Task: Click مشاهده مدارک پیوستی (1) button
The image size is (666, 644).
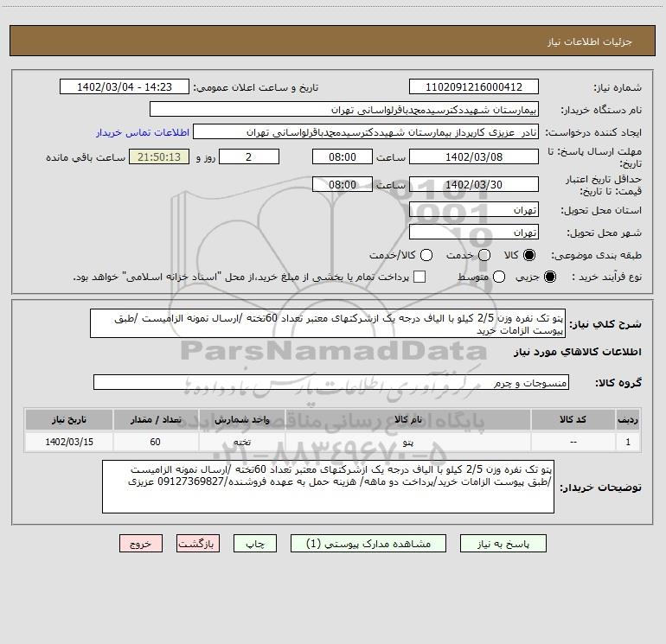Action: (x=368, y=544)
